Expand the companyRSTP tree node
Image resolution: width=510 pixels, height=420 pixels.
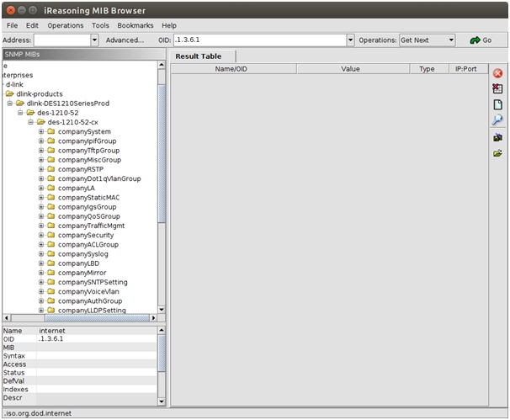[x=40, y=169]
